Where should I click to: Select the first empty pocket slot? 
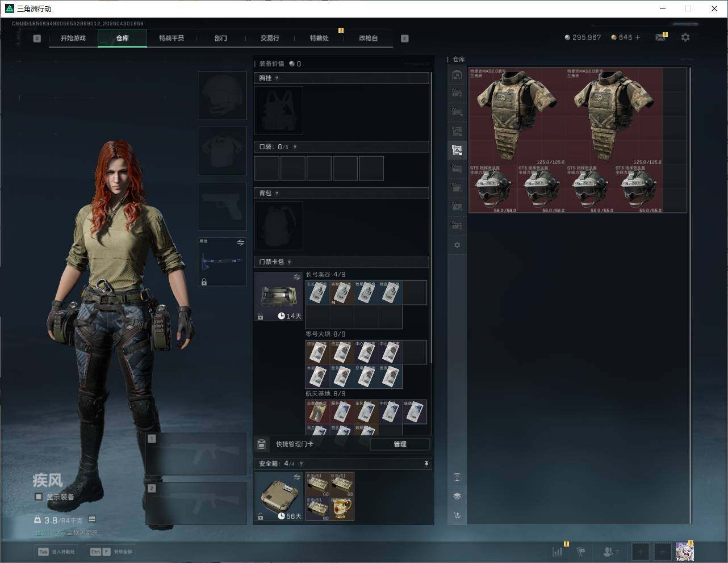[267, 169]
